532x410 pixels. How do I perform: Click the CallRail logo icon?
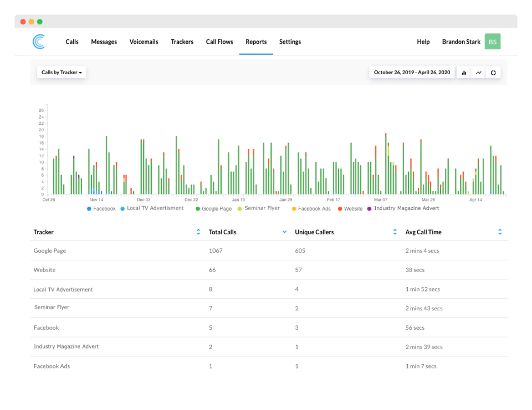(39, 42)
